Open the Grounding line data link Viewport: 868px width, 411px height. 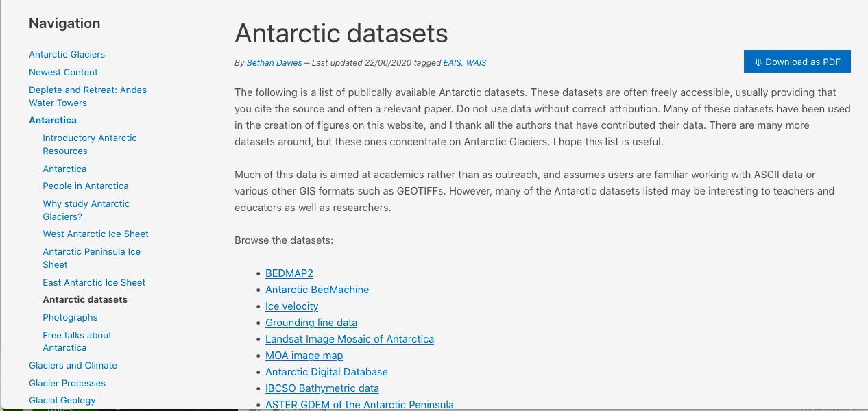pos(311,323)
